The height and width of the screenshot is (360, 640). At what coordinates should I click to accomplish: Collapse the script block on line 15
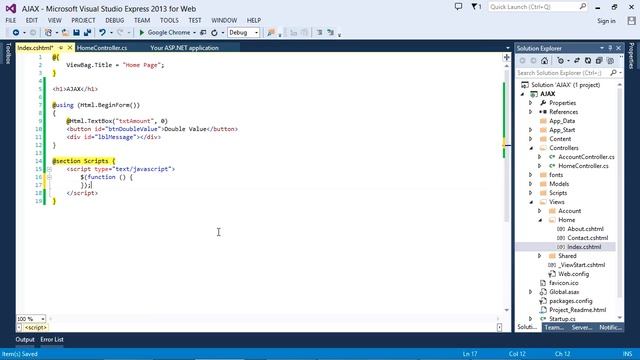49,169
